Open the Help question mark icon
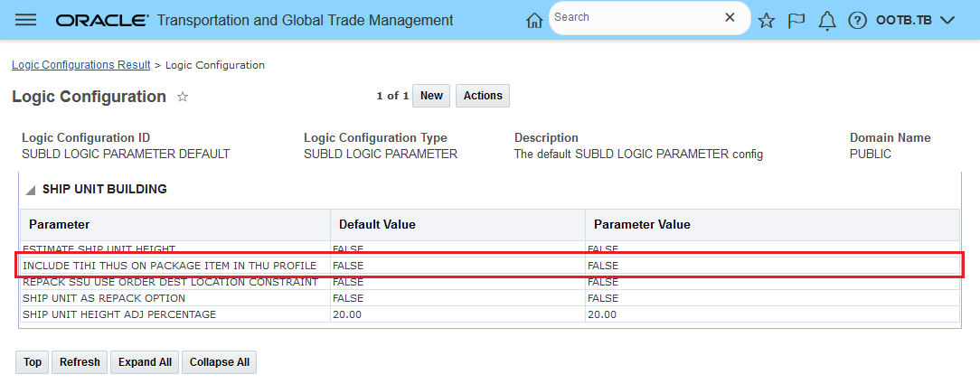This screenshot has height=384, width=980. pyautogui.click(x=858, y=20)
